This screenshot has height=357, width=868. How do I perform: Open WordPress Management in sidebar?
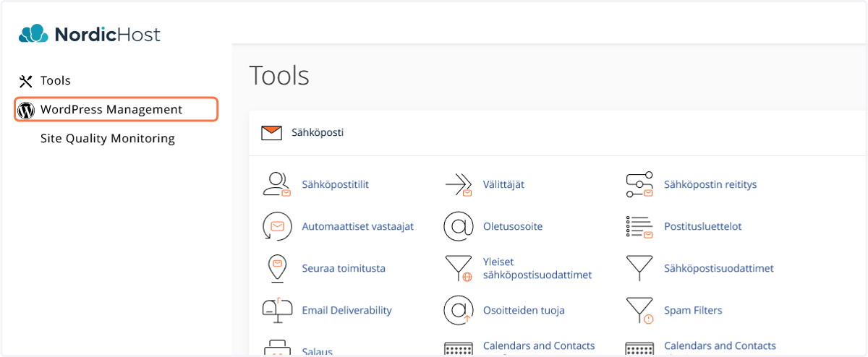[116, 110]
